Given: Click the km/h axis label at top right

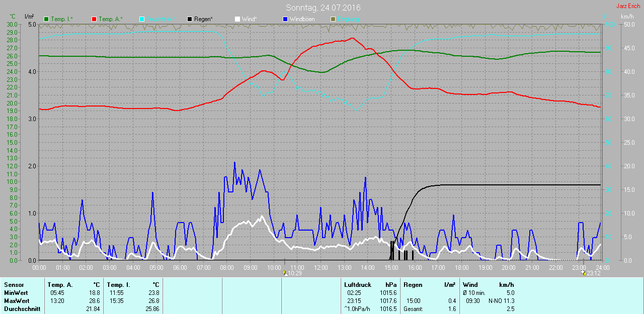Looking at the screenshot, I should coord(627,17).
